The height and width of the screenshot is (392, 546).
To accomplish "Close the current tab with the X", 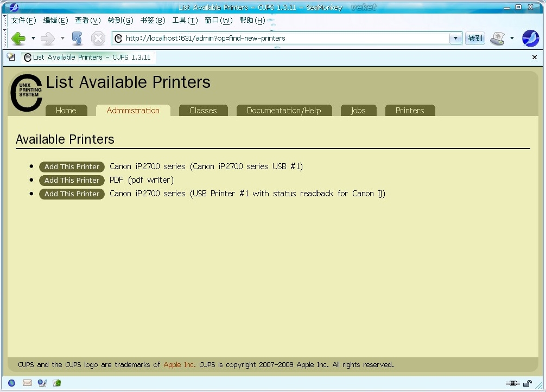I will click(x=535, y=57).
